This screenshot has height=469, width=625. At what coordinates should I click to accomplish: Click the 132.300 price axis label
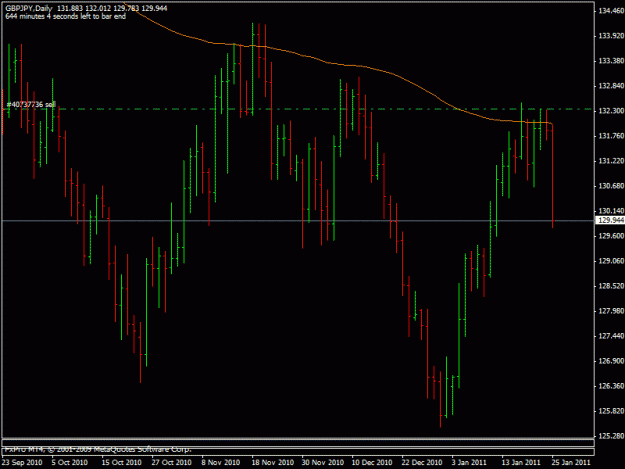tap(611, 111)
